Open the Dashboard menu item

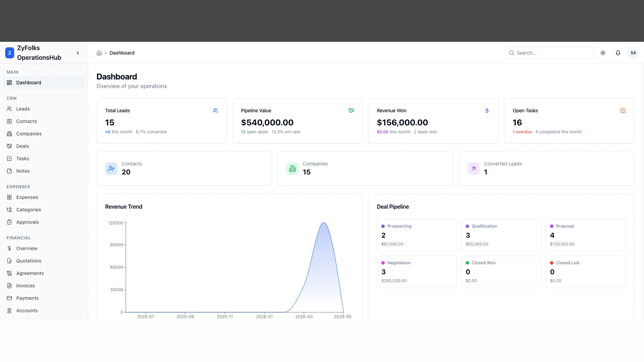click(44, 83)
